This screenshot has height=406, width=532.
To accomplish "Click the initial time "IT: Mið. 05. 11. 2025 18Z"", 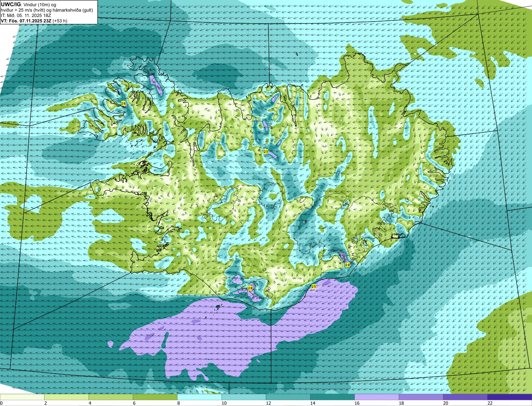I will coord(26,15).
